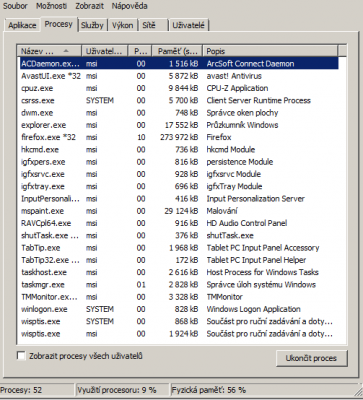Open the Nápověda menu
Screen dimensions: 363x400
[x=129, y=6]
